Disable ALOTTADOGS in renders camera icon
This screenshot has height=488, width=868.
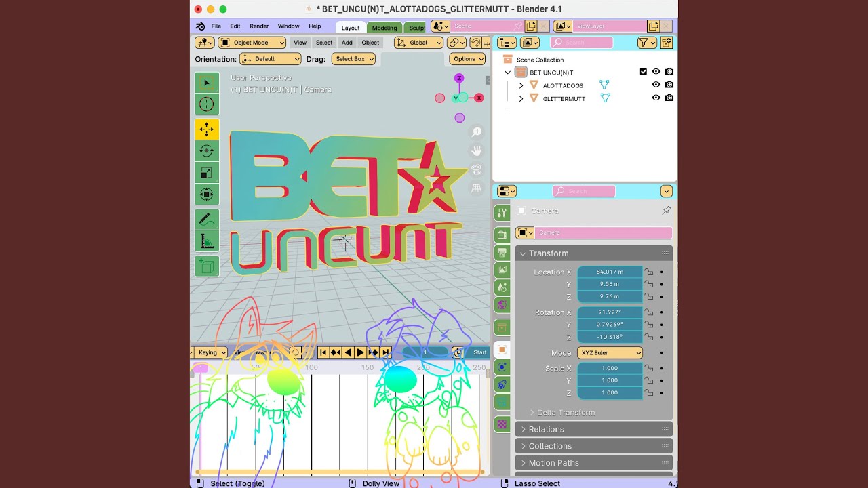pyautogui.click(x=669, y=85)
